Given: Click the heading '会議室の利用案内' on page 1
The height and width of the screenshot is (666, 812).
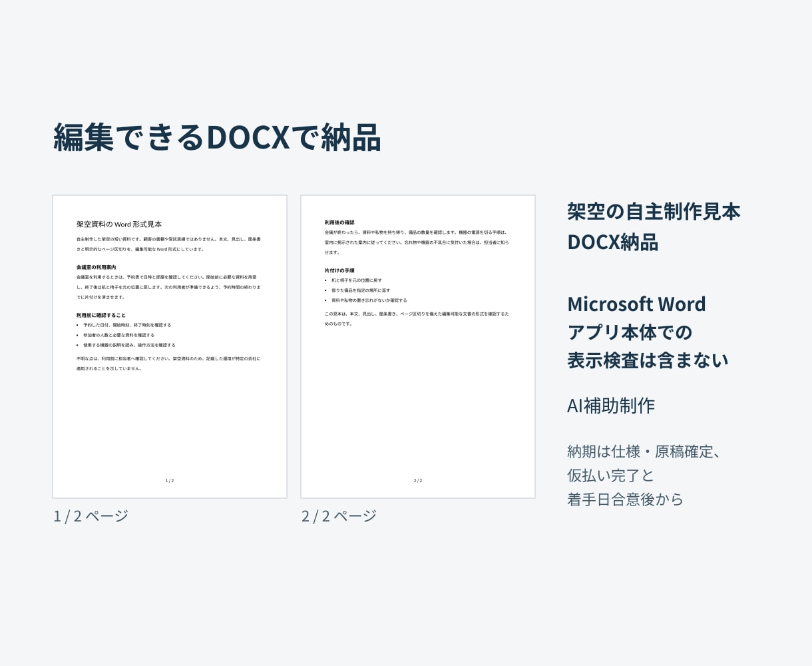Looking at the screenshot, I should pos(97,267).
